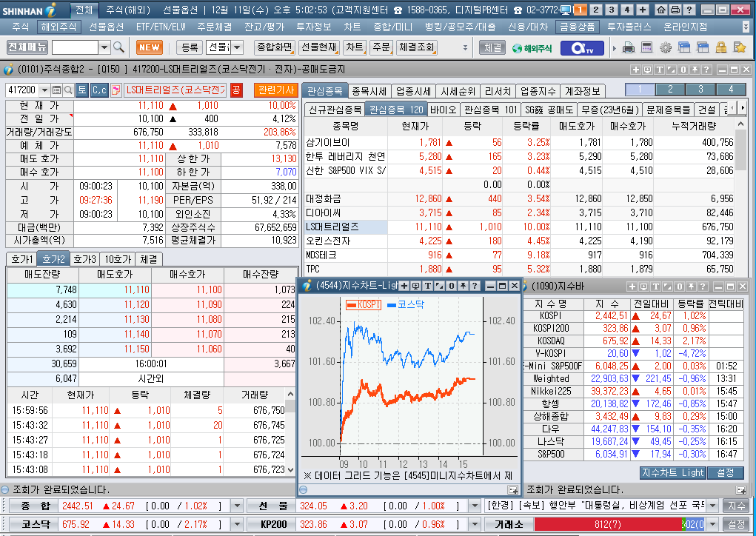Expand the 코스닥 ticker dropdown at bottom
The image size is (756, 536).
pos(237,524)
